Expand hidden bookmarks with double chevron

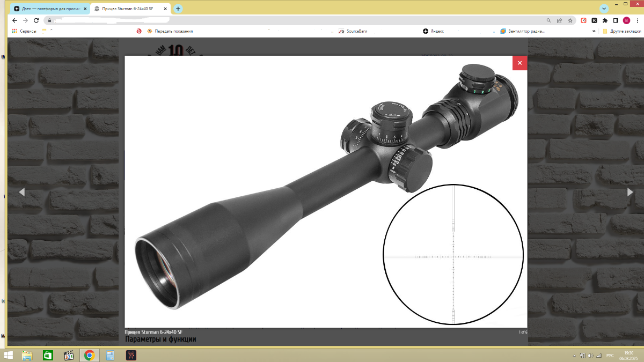594,31
